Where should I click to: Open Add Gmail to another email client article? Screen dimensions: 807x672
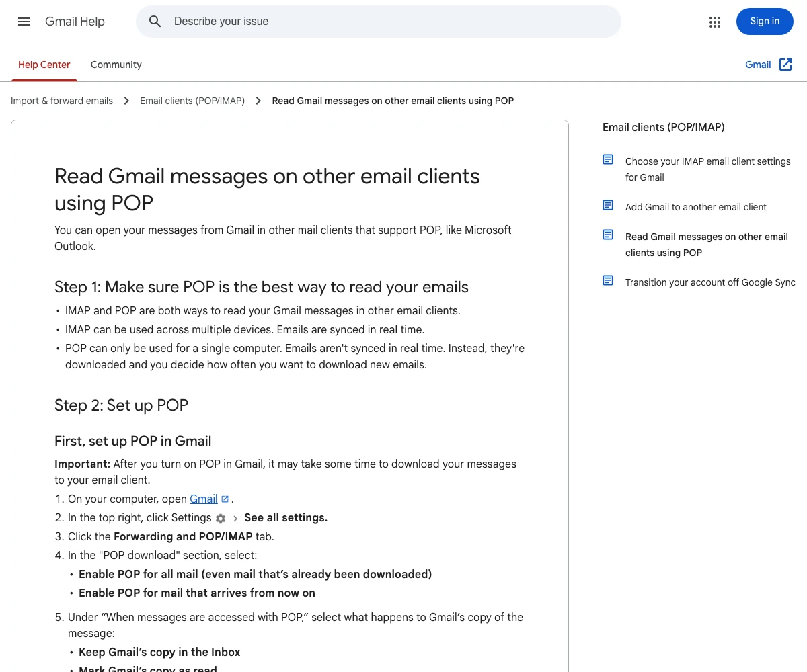pyautogui.click(x=696, y=207)
